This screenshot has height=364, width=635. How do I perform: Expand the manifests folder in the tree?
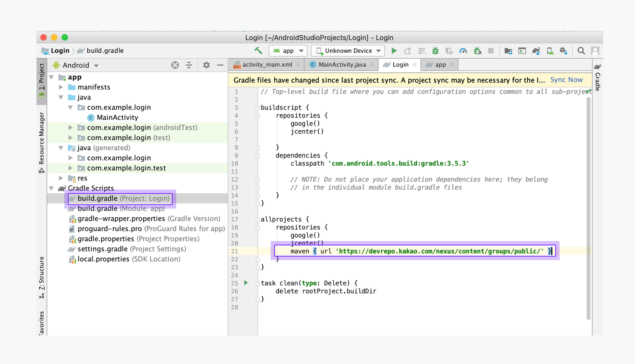pyautogui.click(x=62, y=87)
